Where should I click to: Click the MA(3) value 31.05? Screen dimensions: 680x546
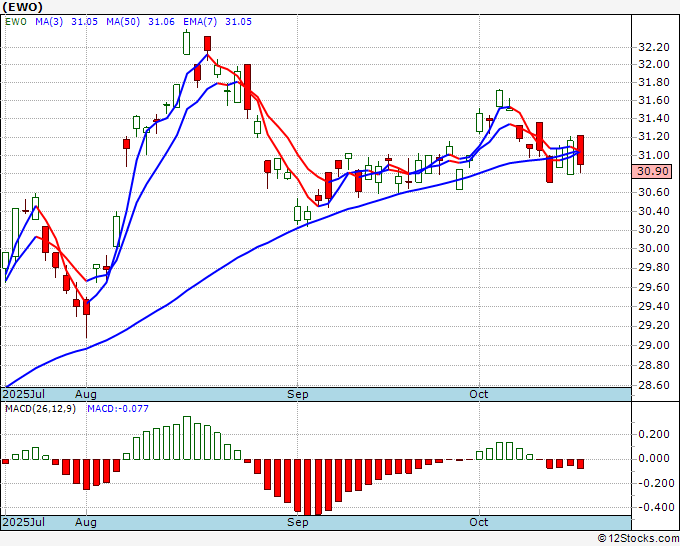pyautogui.click(x=85, y=22)
